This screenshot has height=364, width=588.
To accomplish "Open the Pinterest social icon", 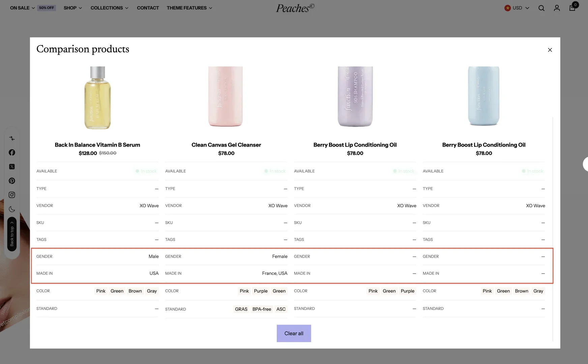I will tap(12, 181).
